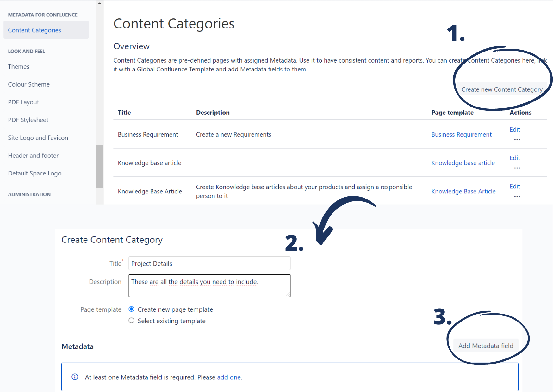This screenshot has height=392, width=553.
Task: Click the Title input field
Action: (209, 263)
